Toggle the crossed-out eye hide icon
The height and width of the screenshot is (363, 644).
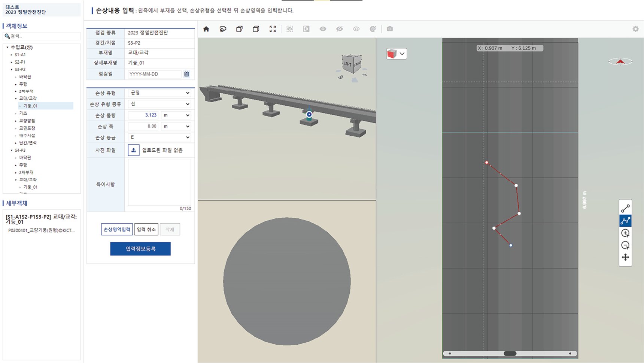(340, 29)
